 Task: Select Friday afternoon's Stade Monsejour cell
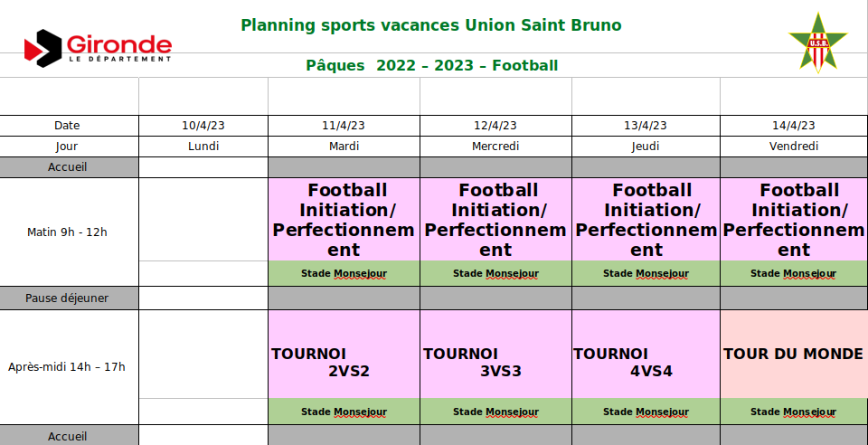pyautogui.click(x=794, y=412)
